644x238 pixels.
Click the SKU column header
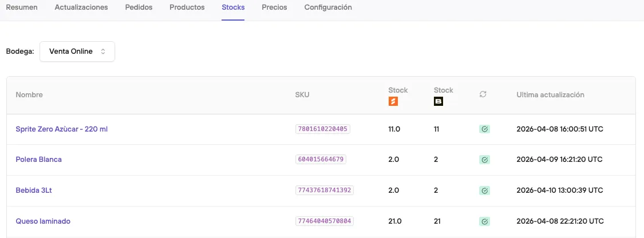click(302, 95)
